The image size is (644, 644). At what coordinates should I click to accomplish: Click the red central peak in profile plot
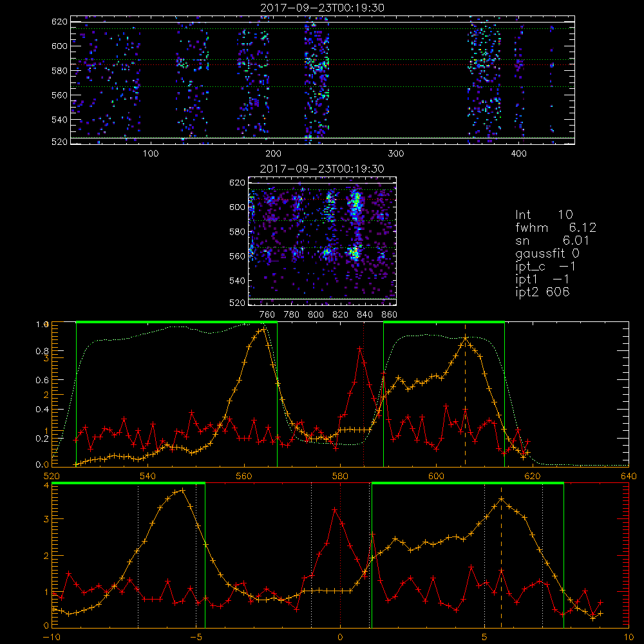[x=360, y=348]
